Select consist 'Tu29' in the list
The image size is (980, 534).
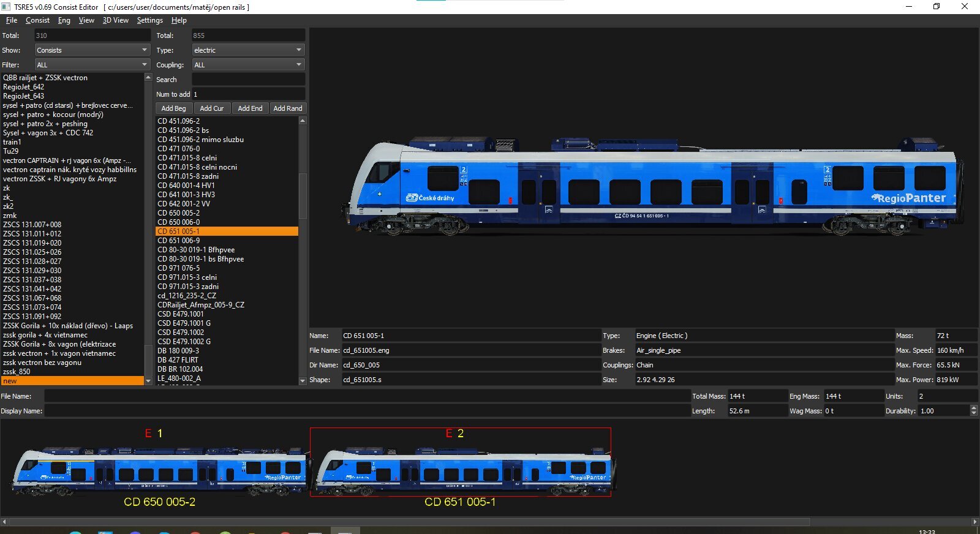pos(73,151)
